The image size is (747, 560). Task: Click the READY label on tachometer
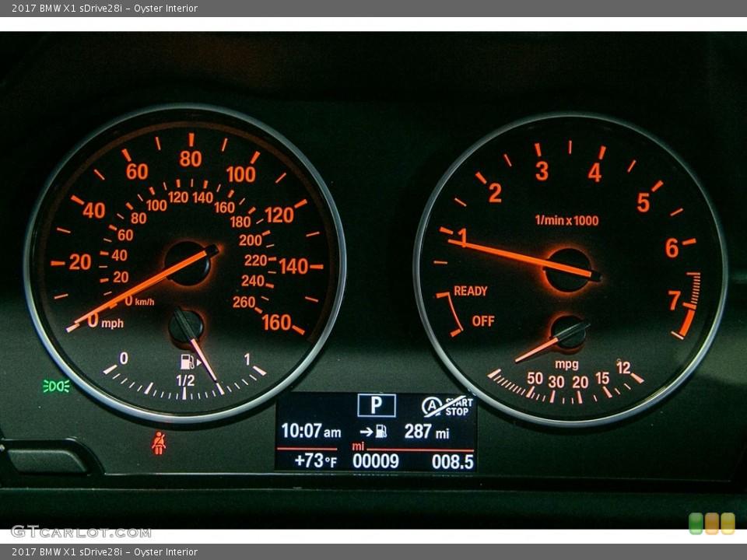pos(470,291)
